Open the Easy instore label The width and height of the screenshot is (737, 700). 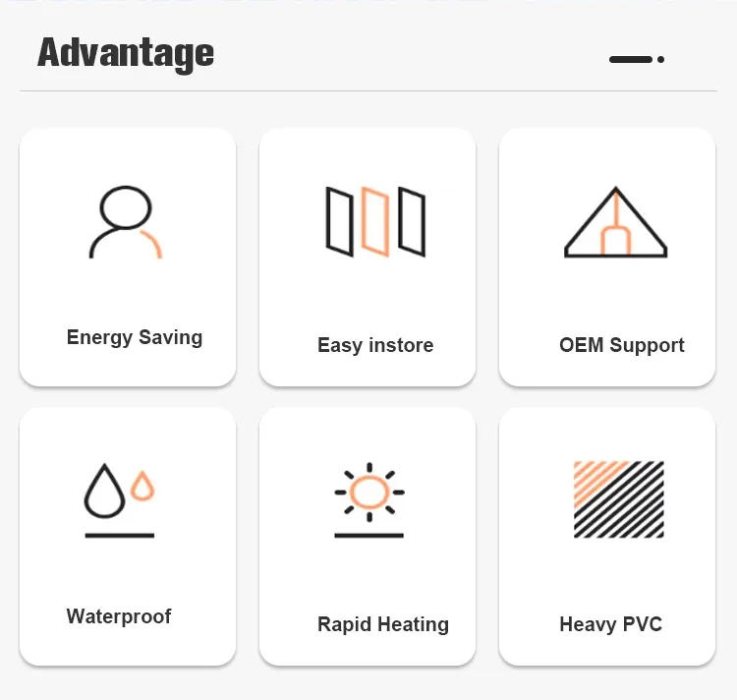pos(375,345)
